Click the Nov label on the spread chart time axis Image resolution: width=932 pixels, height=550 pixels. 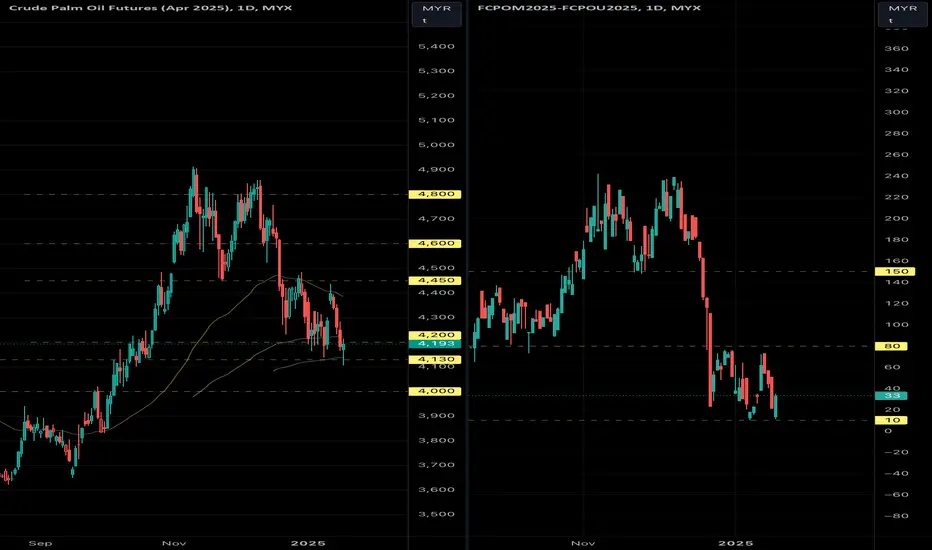click(582, 543)
